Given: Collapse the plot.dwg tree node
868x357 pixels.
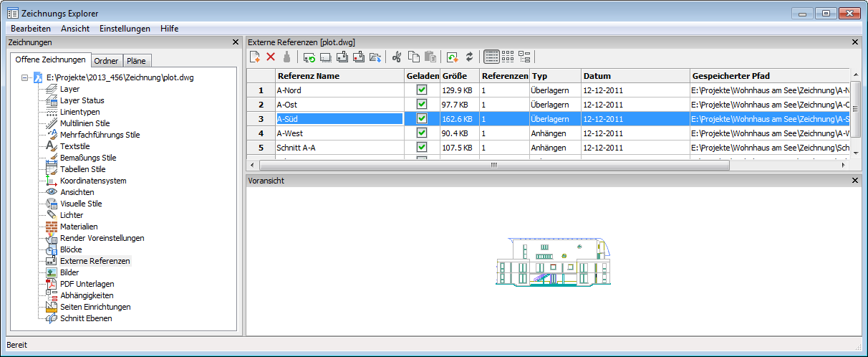Looking at the screenshot, I should click(x=26, y=77).
